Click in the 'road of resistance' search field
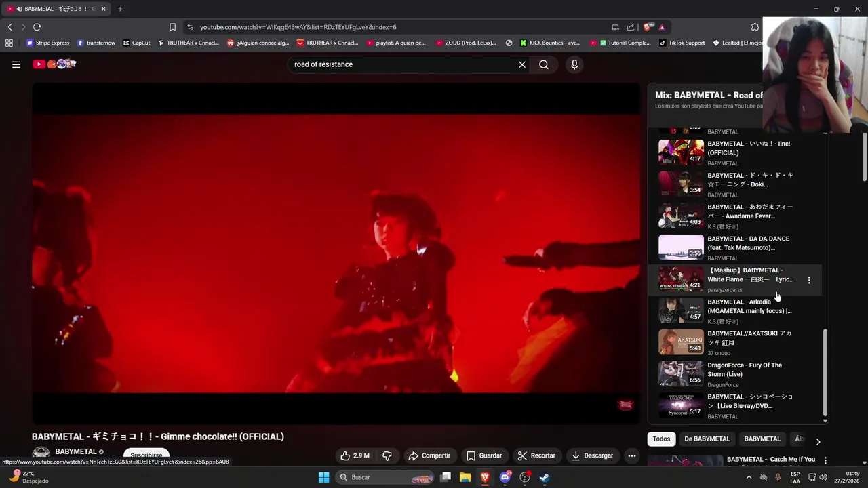868x488 pixels. [403, 64]
